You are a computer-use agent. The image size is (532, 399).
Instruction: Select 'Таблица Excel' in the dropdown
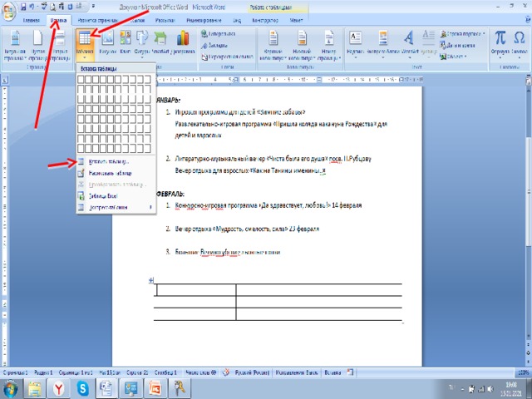click(x=104, y=195)
